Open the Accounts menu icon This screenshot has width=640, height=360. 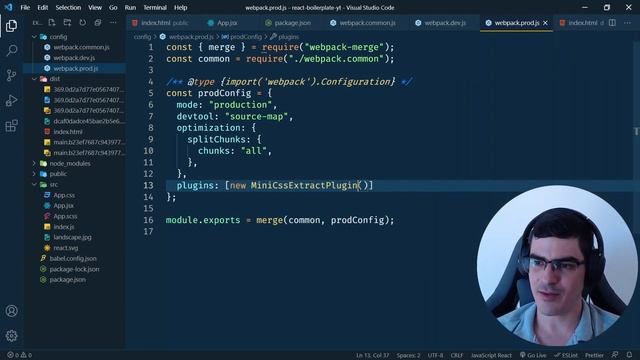pyautogui.click(x=11, y=311)
